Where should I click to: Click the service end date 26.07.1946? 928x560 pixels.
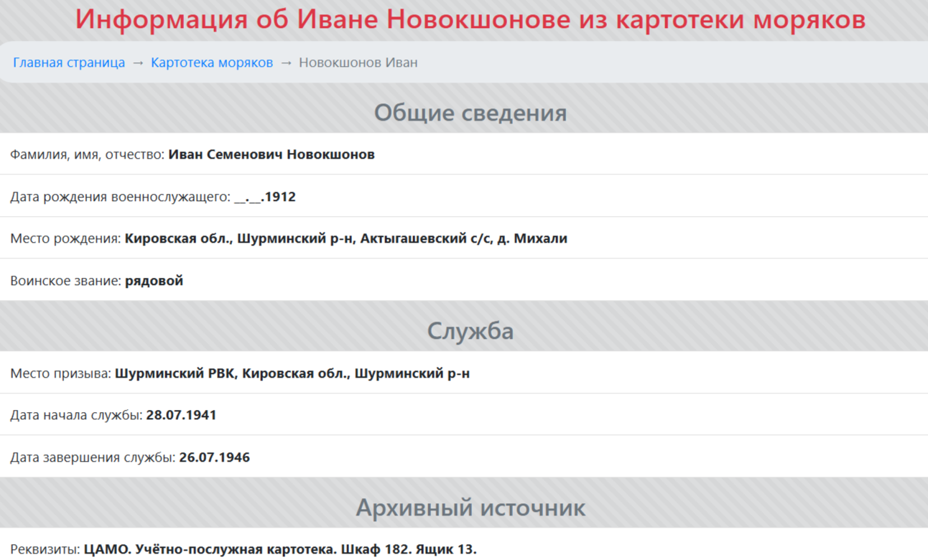214,457
